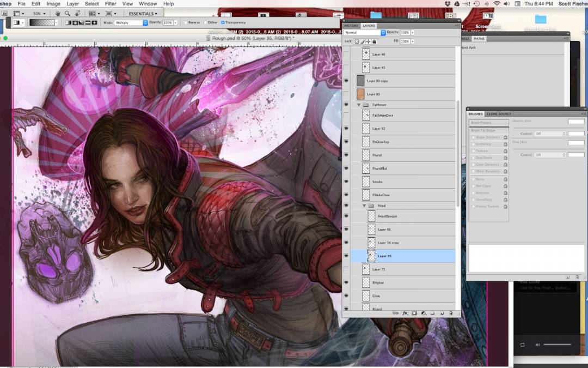
Task: Switch to the Clone Source tab
Action: pyautogui.click(x=499, y=114)
